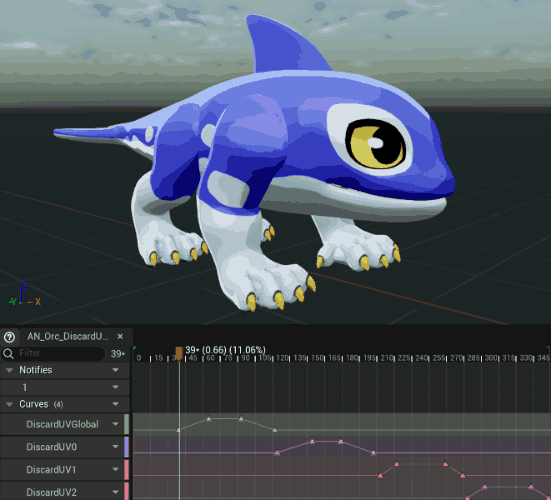Select the DiscardUV0 keyframe near frame 150

[x=312, y=441]
